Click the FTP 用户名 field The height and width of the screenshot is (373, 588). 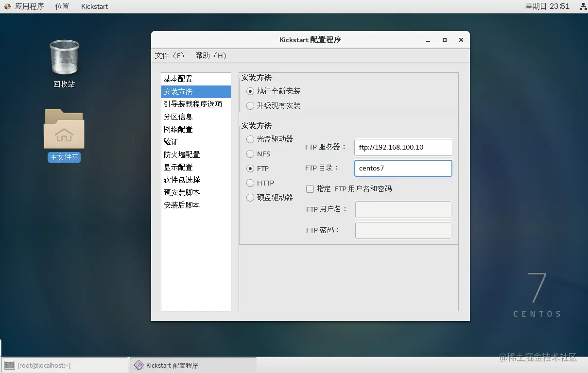(403, 209)
